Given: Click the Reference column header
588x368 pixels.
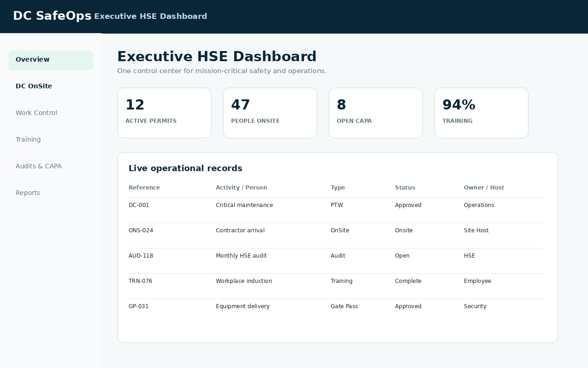Looking at the screenshot, I should click(144, 188).
